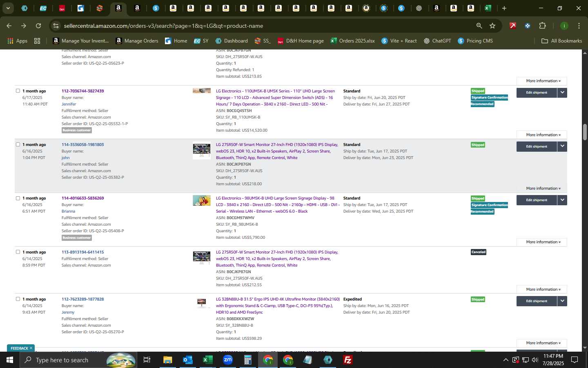The width and height of the screenshot is (588, 368).
Task: Open the Dashboard bookmark
Action: point(232,41)
